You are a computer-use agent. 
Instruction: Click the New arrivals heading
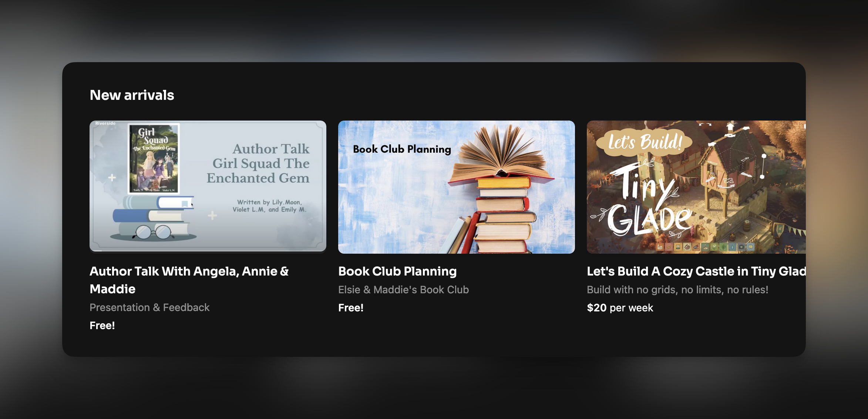(x=132, y=95)
